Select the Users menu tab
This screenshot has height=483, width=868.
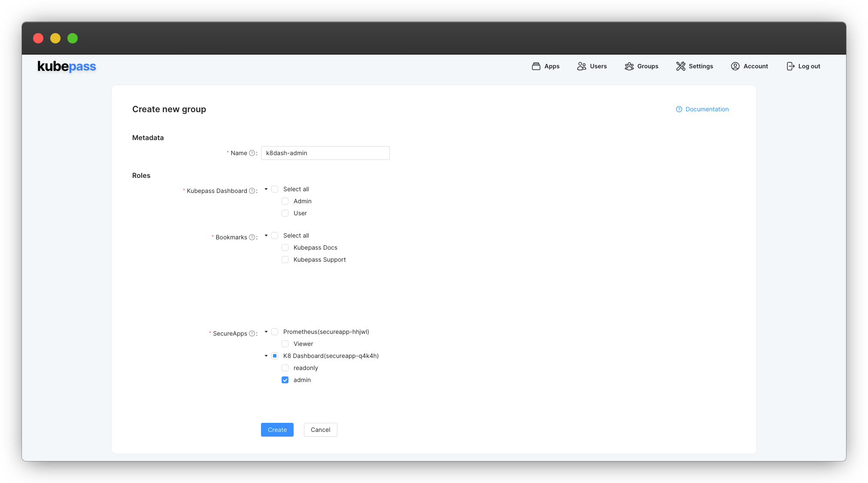(592, 66)
